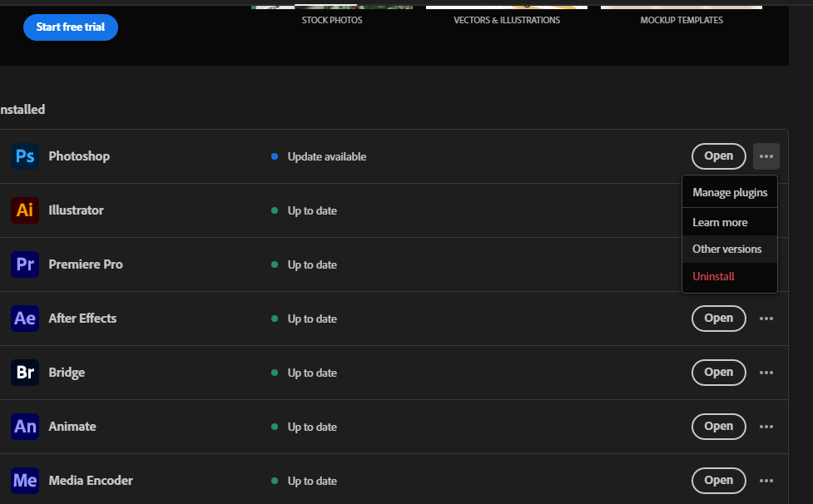This screenshot has width=813, height=504.
Task: Choose Manage plugins from the menu
Action: [x=730, y=192]
